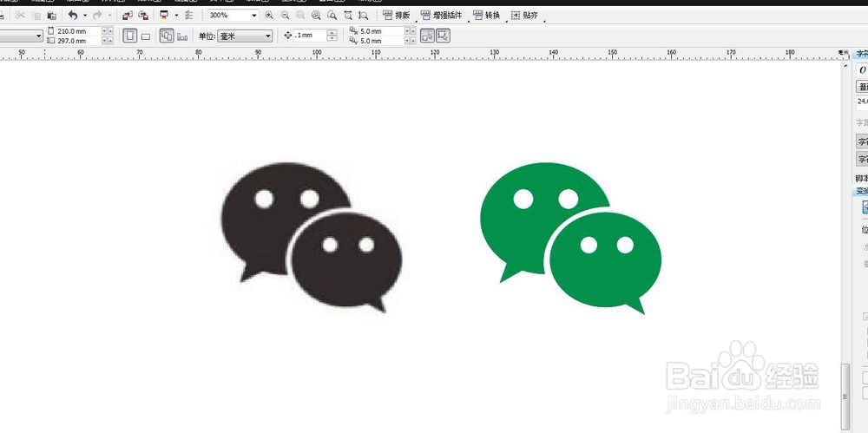Select the green WeChat logo vector
This screenshot has width=868, height=433.
pyautogui.click(x=571, y=238)
